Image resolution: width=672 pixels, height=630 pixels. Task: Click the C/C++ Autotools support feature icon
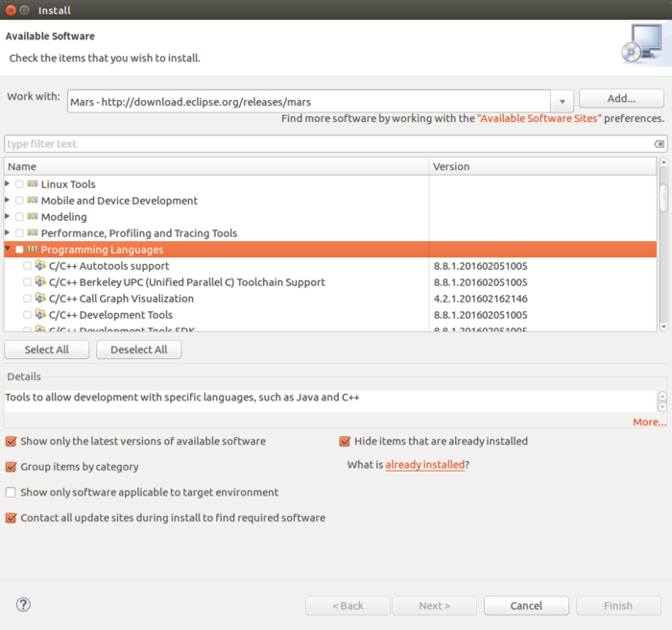click(x=40, y=265)
